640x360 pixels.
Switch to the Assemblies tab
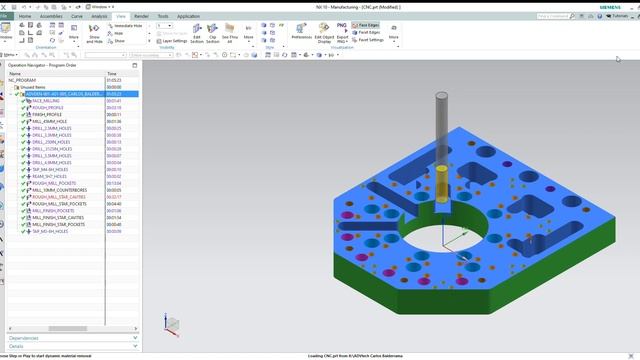click(51, 16)
